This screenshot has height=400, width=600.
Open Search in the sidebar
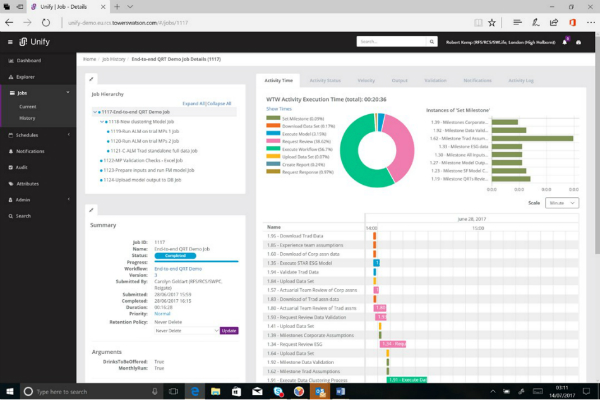[20, 216]
